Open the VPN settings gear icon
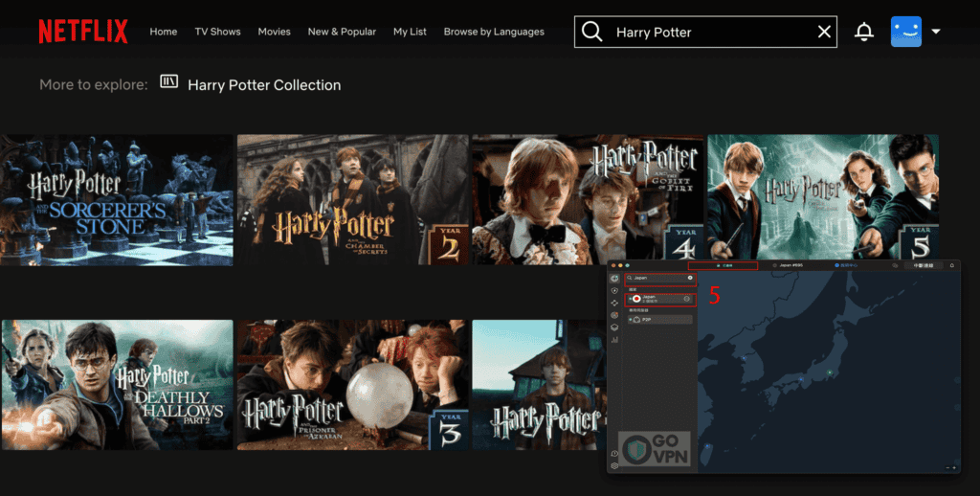The height and width of the screenshot is (496, 980). point(614,466)
